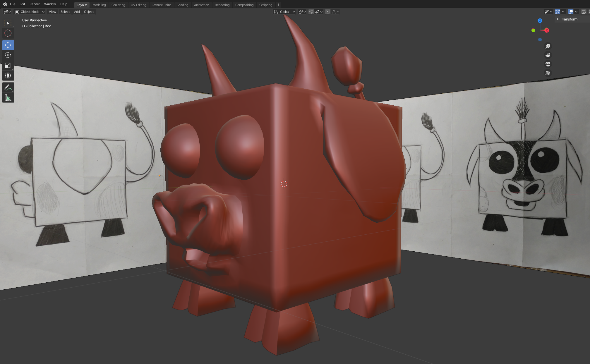Click the Select Box tool
The image size is (590, 364).
coord(8,23)
